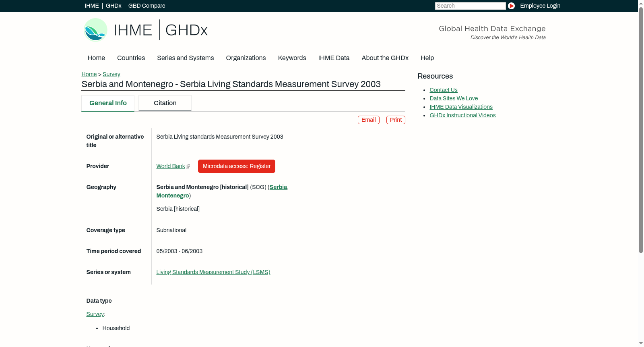Click the Print button
644x347 pixels.
point(396,120)
